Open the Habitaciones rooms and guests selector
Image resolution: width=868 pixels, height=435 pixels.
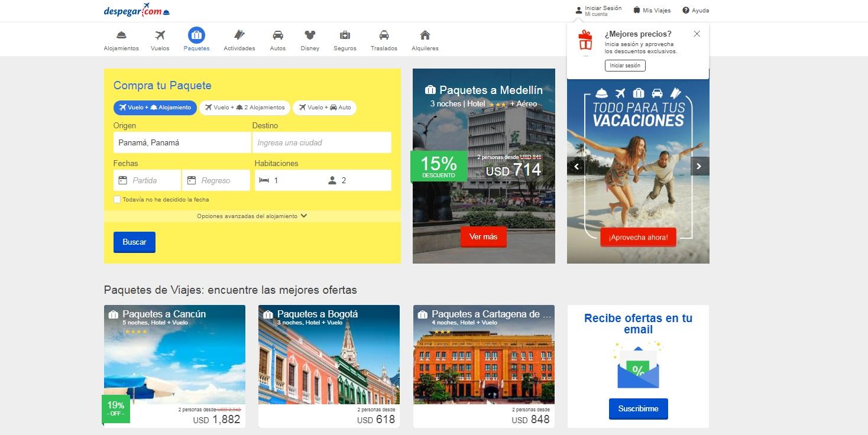(x=323, y=180)
